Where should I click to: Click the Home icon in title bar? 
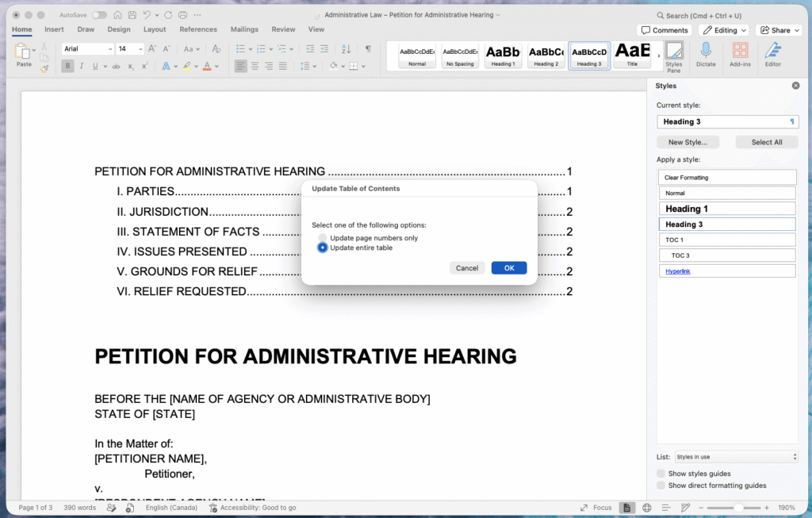[117, 15]
